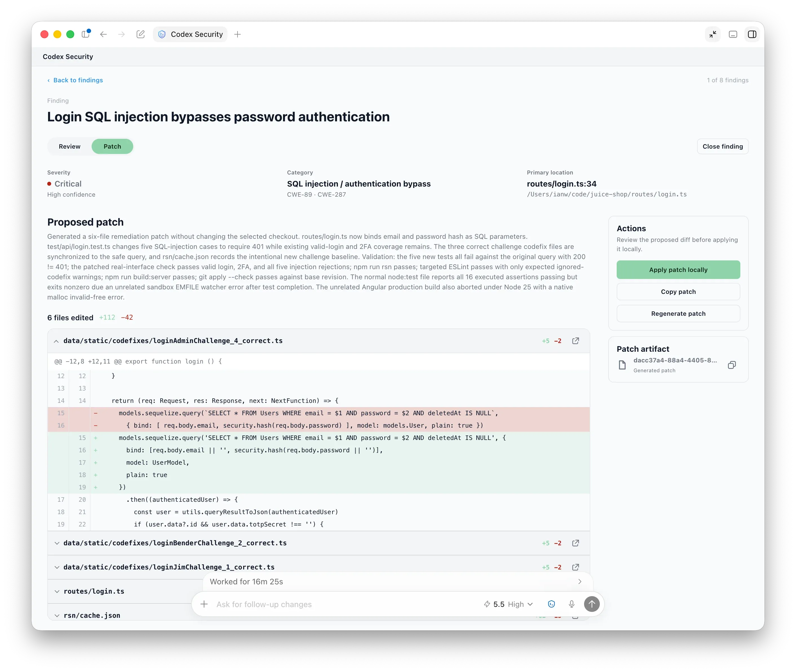Toggle the bottom panel icon
The image size is (796, 672).
733,34
